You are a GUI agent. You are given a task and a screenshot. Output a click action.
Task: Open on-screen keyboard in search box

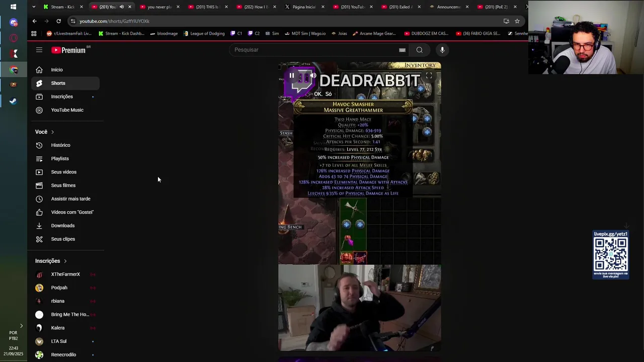(402, 50)
